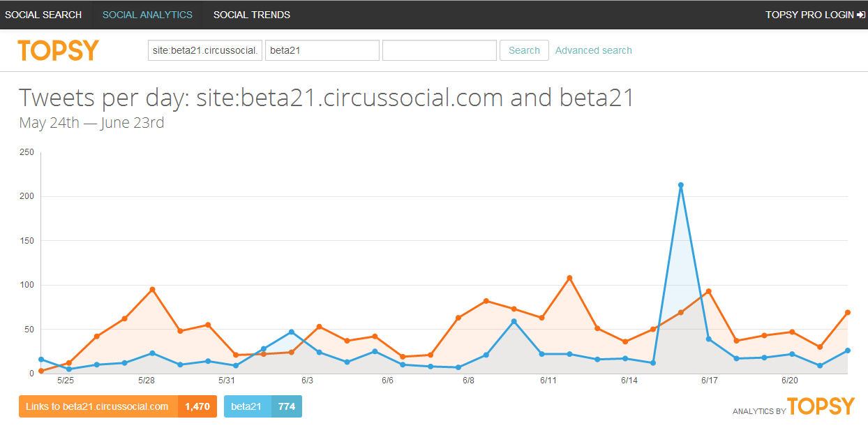This screenshot has width=868, height=435.
Task: Switch to the Social Analytics tab
Action: [147, 15]
